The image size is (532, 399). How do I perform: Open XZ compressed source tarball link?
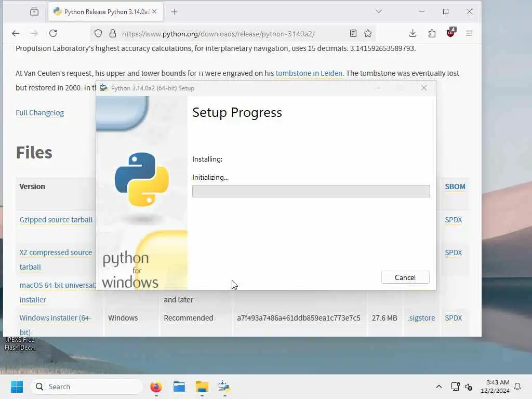click(56, 260)
